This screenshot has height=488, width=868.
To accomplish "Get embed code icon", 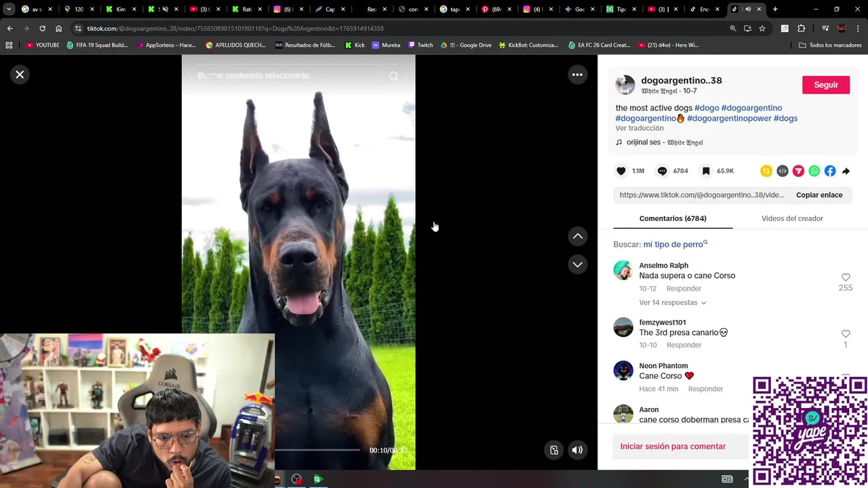I will click(x=783, y=171).
